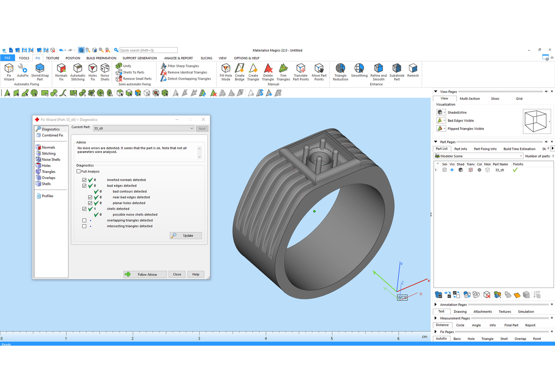Viewport: 555px width, 392px height.
Task: Click the Holes Fix tool
Action: point(93,72)
